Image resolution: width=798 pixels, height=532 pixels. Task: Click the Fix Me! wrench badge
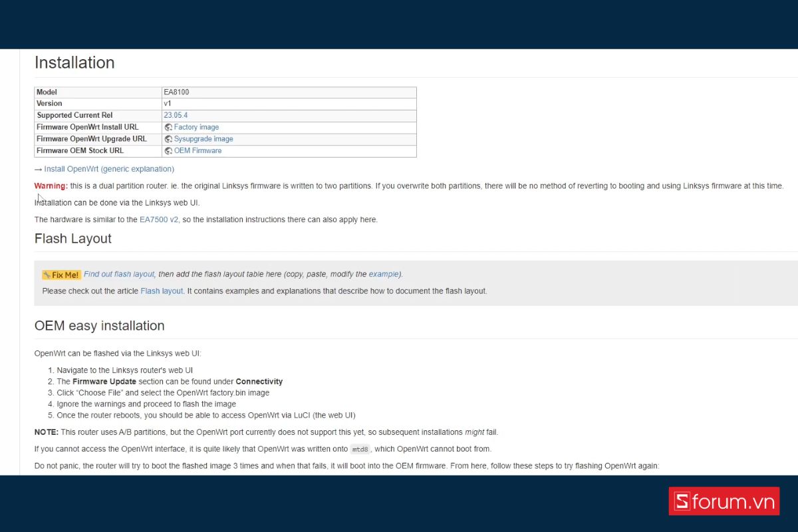[61, 275]
